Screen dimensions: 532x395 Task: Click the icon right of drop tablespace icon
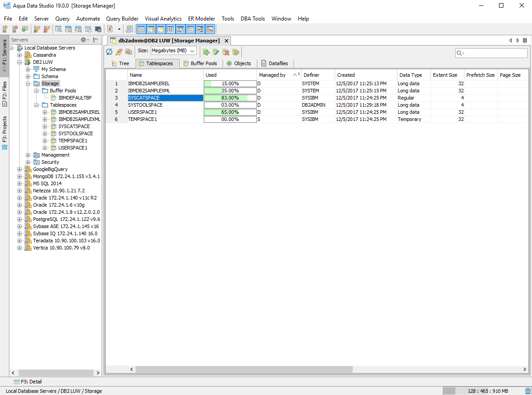(235, 52)
